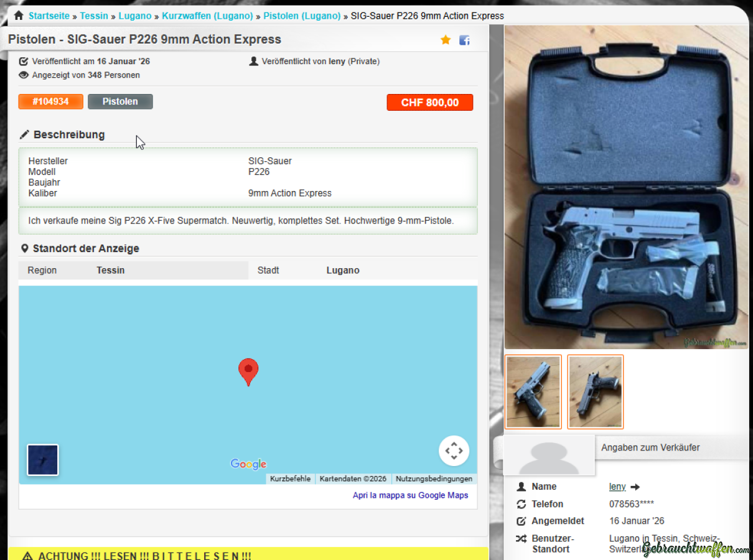Select the second pistol thumbnail image

(596, 392)
